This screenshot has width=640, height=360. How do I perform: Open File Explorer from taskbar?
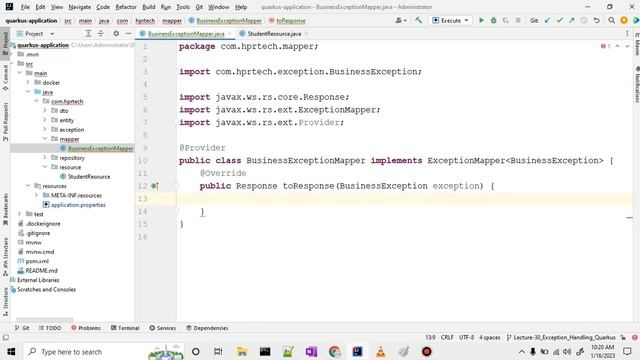coord(242,351)
